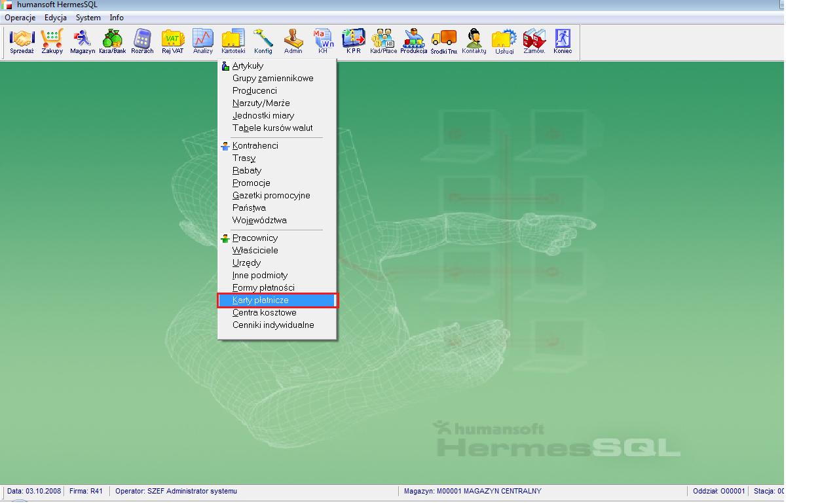Open the Admin stamp icon
839x504 pixels.
point(293,41)
